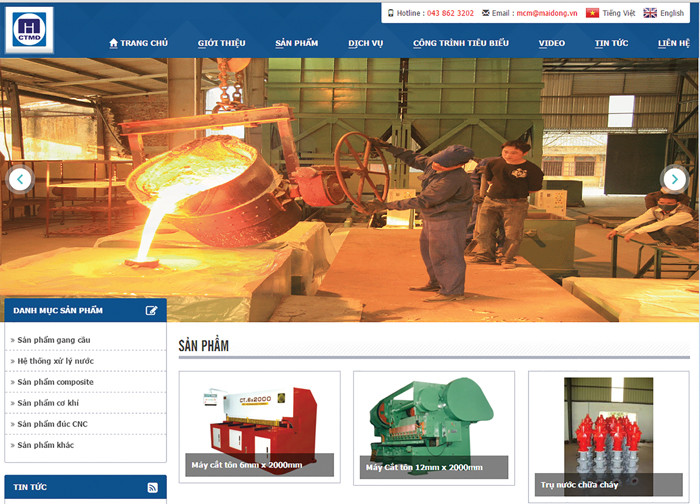Click the Vietnamese flag icon
The image size is (700, 504).
click(x=592, y=13)
